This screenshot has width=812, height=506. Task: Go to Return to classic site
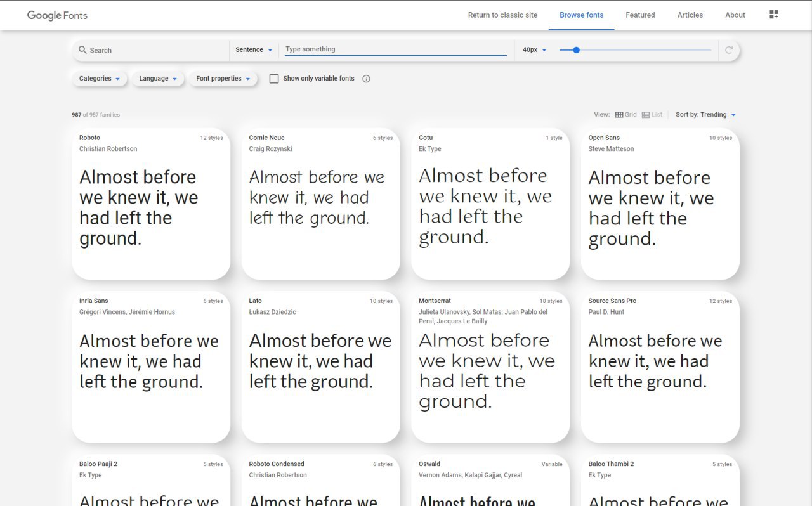(502, 15)
